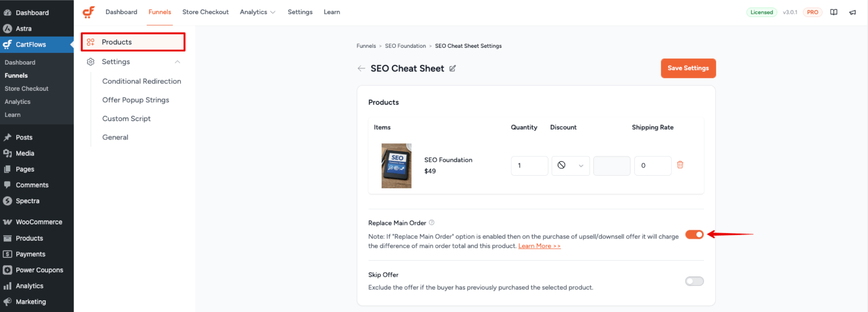Switch to the Funnels tab in top bar
Screen dimensions: 868x312
160,12
